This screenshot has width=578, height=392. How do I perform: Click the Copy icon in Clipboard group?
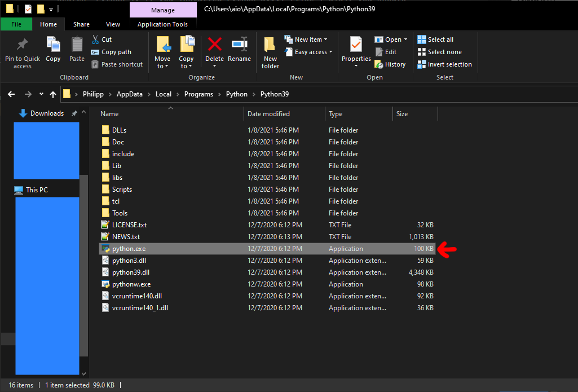pyautogui.click(x=53, y=45)
